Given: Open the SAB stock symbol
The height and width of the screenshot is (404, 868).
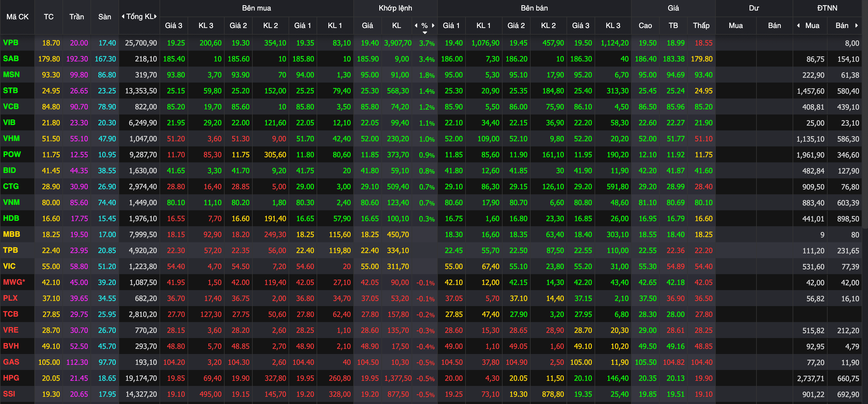Looking at the screenshot, I should tap(11, 58).
